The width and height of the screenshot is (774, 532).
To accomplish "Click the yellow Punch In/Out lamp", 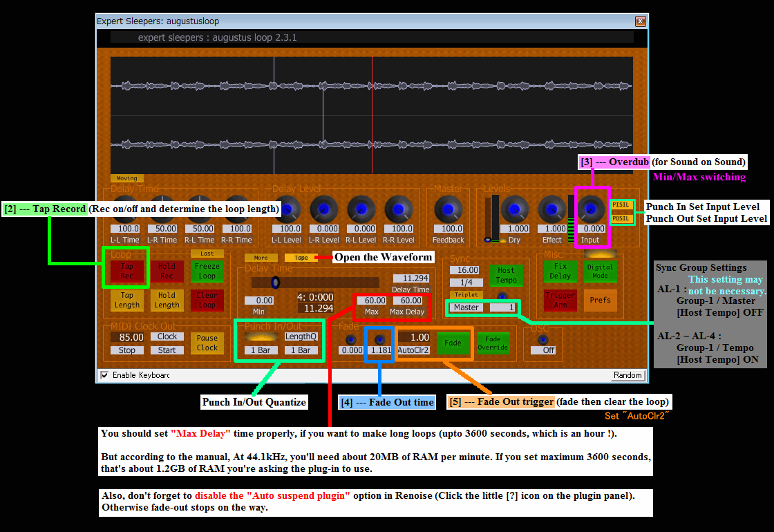I will tap(261, 336).
